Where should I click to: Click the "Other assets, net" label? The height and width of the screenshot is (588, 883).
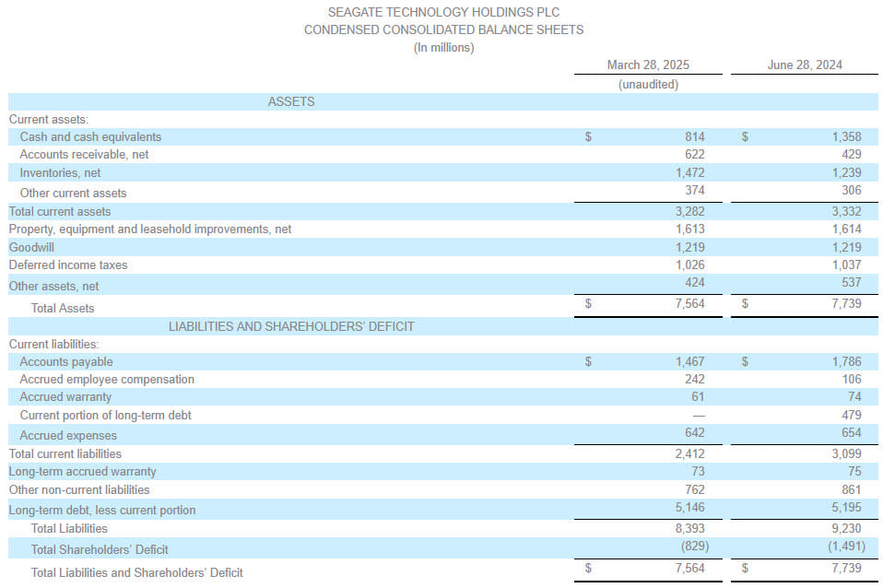point(53,286)
